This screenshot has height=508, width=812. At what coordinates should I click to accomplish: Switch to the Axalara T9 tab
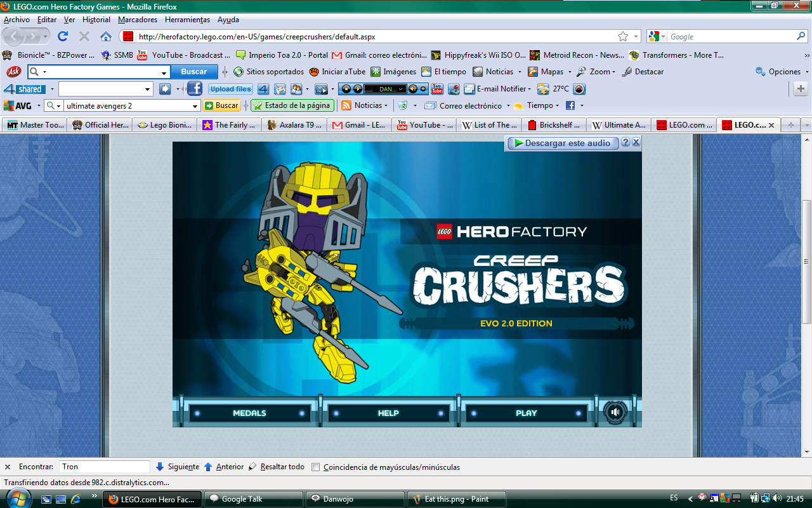(293, 125)
